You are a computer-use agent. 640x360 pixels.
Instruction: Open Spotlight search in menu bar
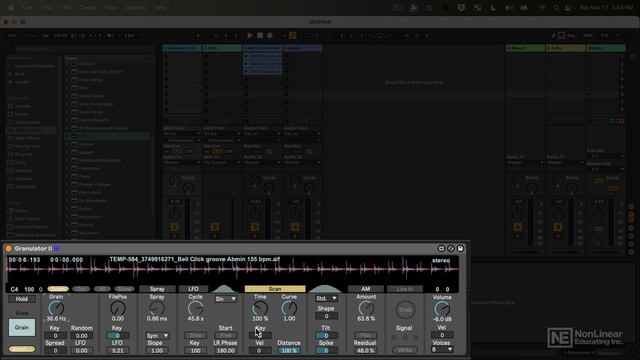point(556,8)
